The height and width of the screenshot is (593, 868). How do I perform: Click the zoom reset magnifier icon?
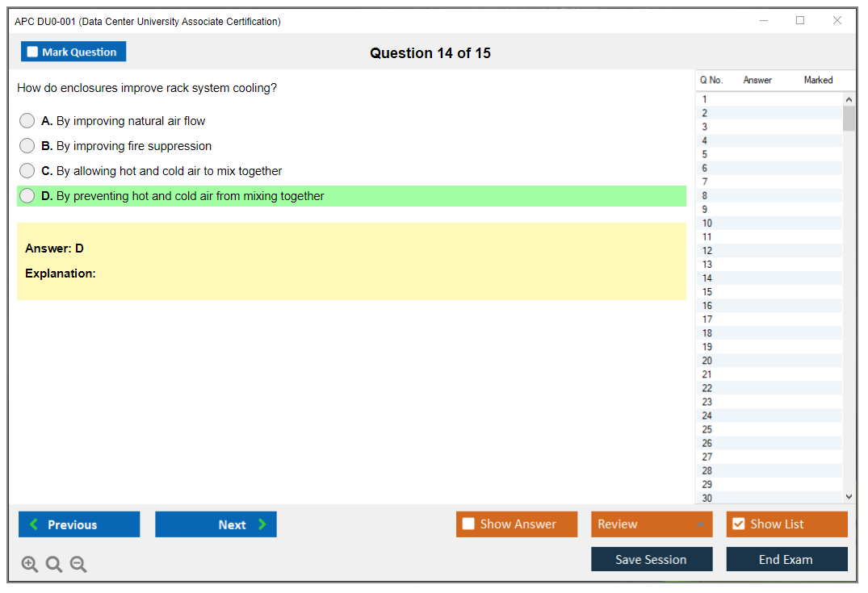(54, 565)
